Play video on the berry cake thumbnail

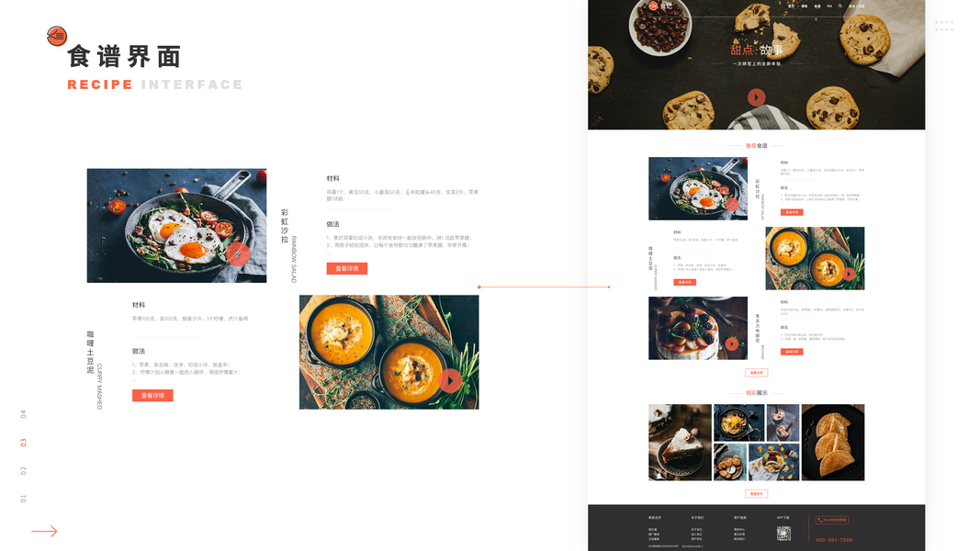point(732,343)
